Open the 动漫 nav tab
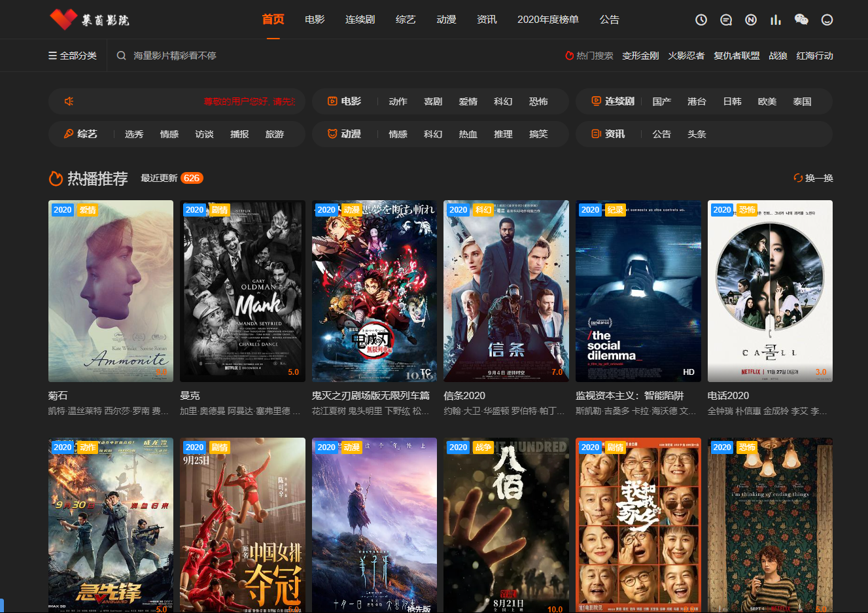Viewport: 868px width, 613px height. tap(446, 20)
